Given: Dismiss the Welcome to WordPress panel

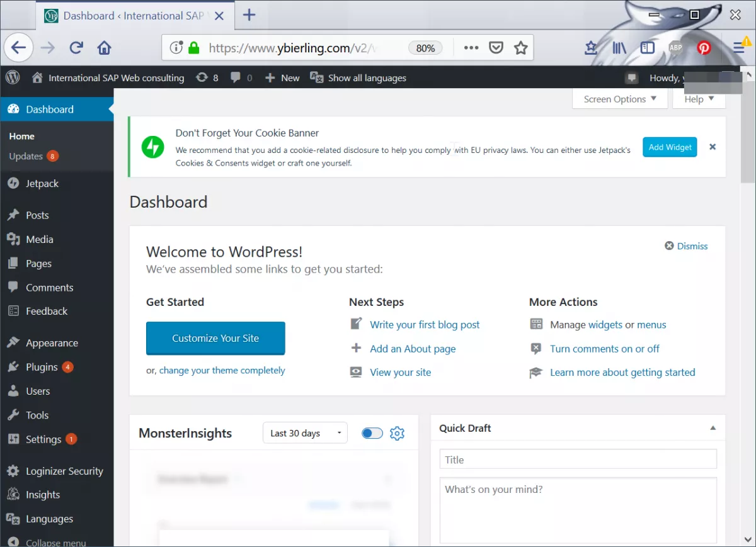Looking at the screenshot, I should 687,246.
